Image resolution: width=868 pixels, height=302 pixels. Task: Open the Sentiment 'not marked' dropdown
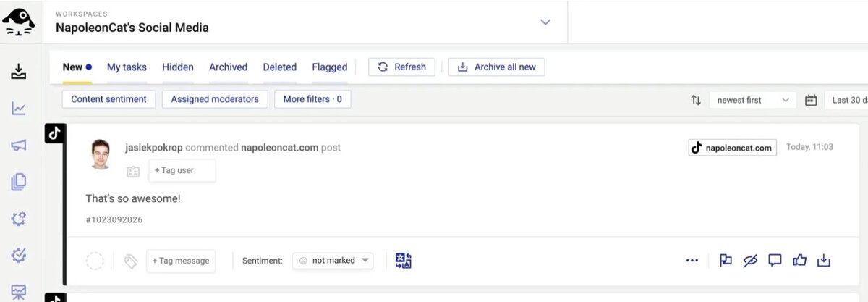333,261
